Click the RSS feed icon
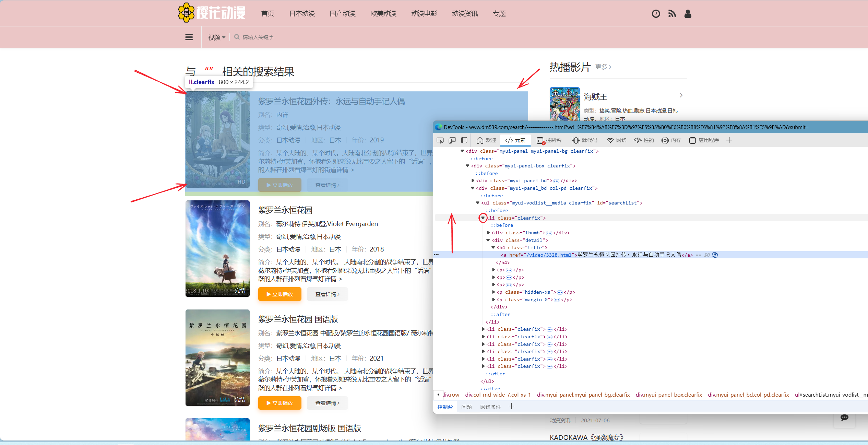This screenshot has width=868, height=445. [x=672, y=14]
